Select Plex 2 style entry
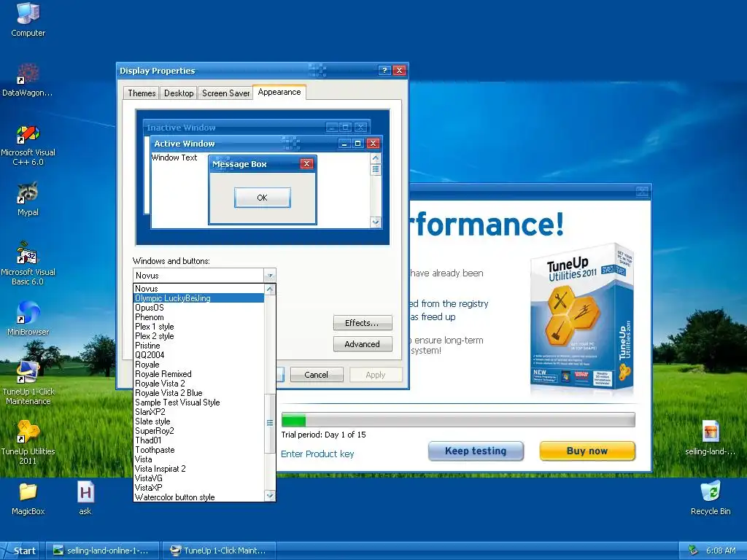This screenshot has width=747, height=560. 198,336
